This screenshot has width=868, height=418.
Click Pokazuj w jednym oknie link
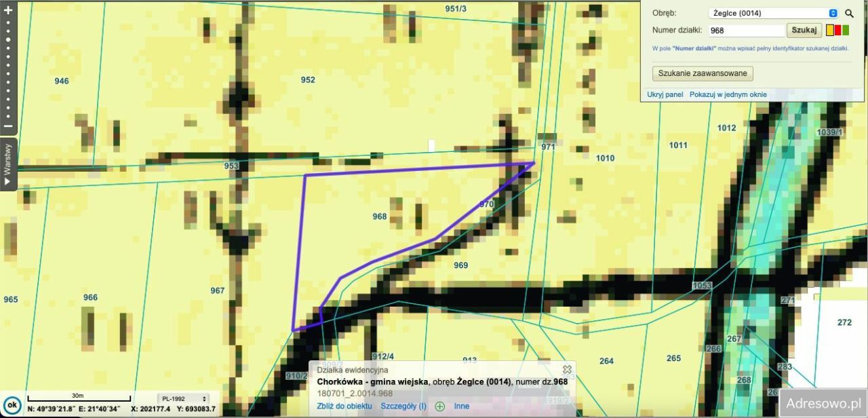point(728,94)
